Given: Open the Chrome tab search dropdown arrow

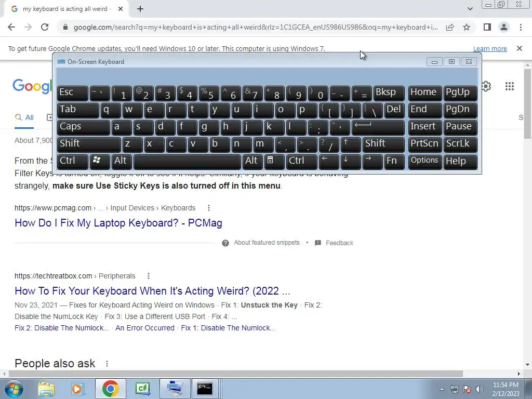Looking at the screenshot, I should pos(470,9).
